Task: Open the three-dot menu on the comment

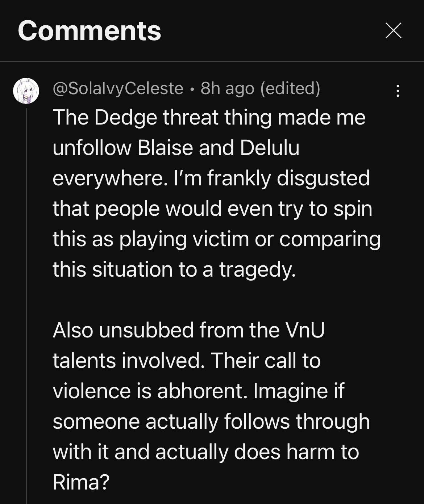Action: 398,91
